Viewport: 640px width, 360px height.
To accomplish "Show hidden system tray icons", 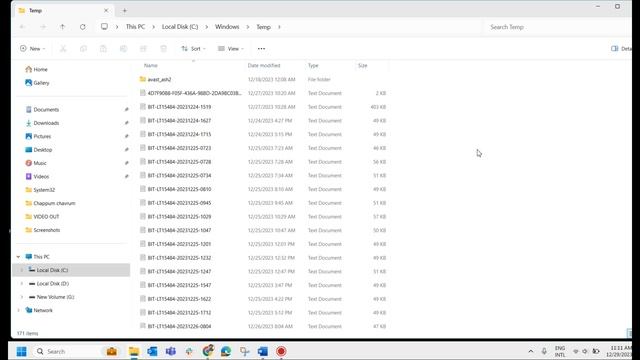I will [x=531, y=351].
